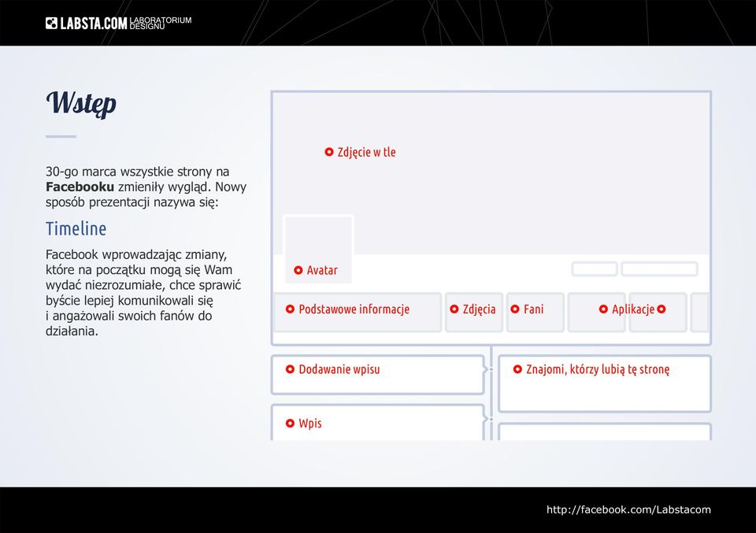Click the Dodawanie wpisu box
The height and width of the screenshot is (533, 756).
pyautogui.click(x=377, y=375)
